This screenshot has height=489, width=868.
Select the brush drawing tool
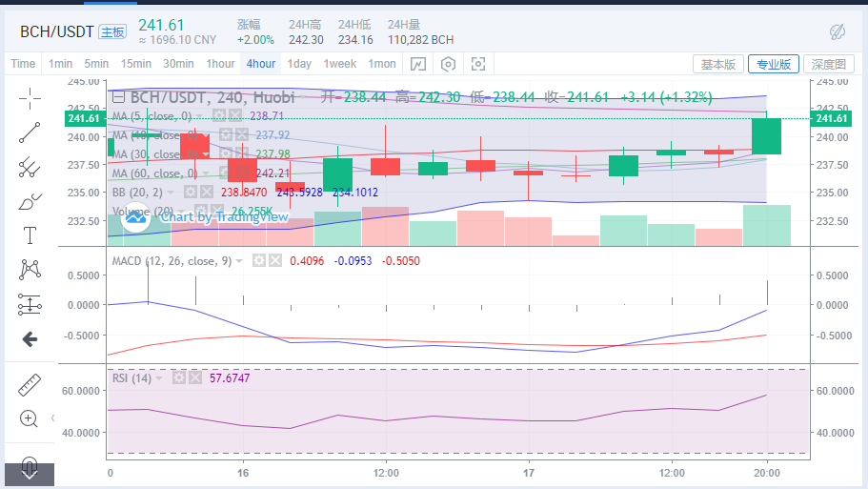pyautogui.click(x=30, y=201)
